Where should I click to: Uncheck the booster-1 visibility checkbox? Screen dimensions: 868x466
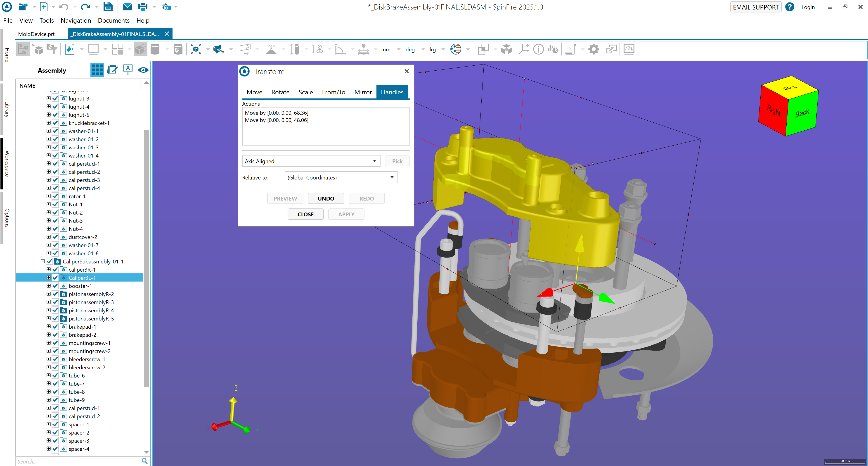tap(55, 286)
